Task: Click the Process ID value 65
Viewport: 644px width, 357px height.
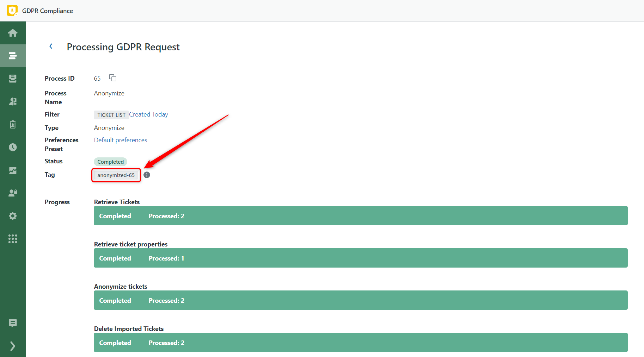Action: (x=97, y=79)
